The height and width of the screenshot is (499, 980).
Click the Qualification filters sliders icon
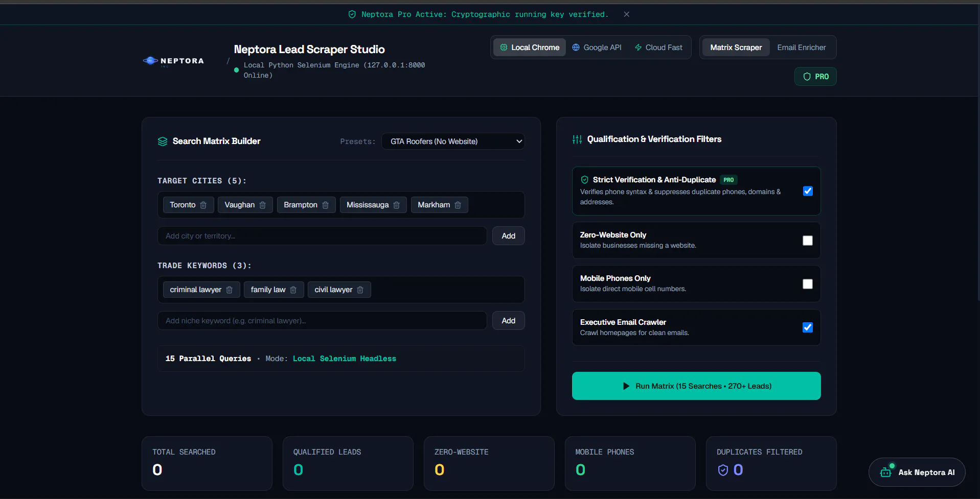tap(577, 139)
